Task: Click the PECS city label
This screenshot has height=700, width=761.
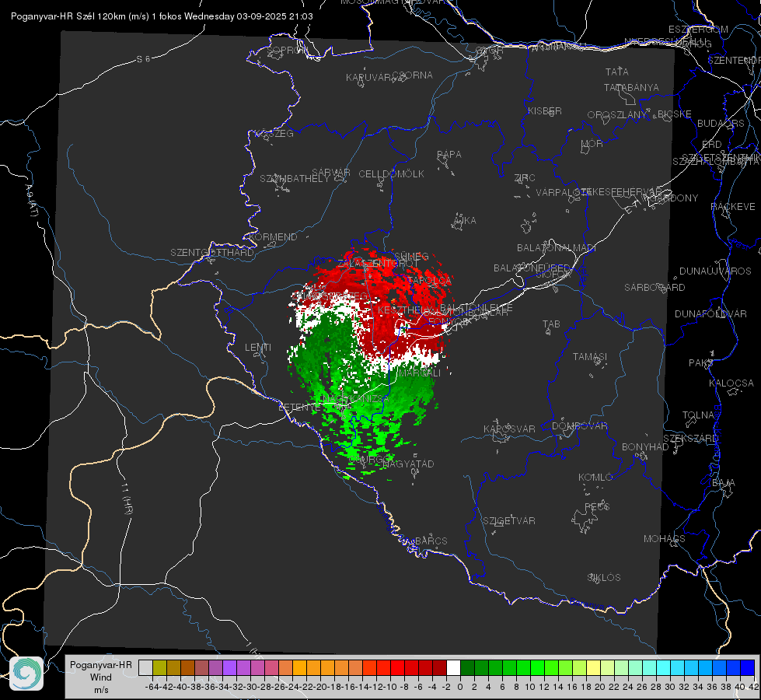Action: pos(597,506)
